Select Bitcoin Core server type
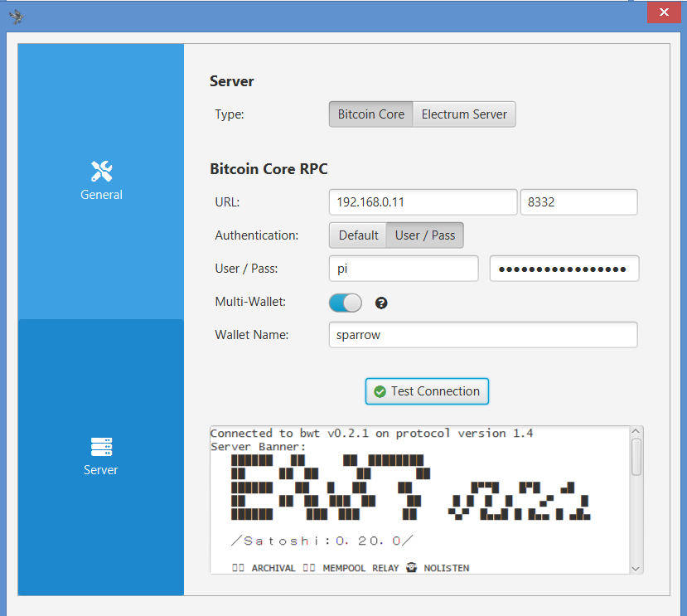The height and width of the screenshot is (616, 687). pos(370,114)
